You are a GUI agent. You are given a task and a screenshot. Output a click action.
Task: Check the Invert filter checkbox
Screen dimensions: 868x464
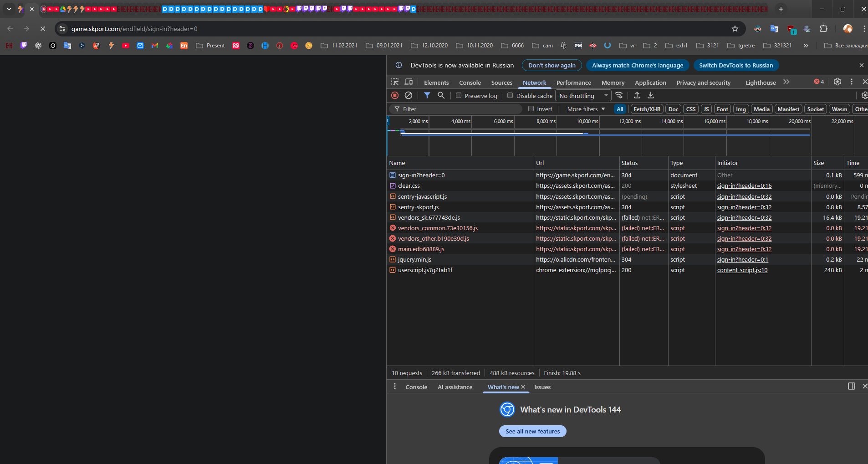tap(531, 109)
